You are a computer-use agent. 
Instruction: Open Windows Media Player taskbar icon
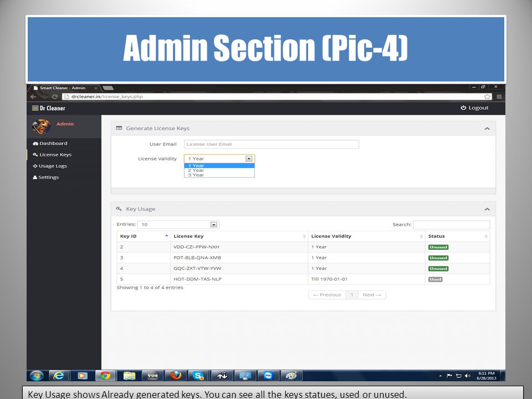82,376
